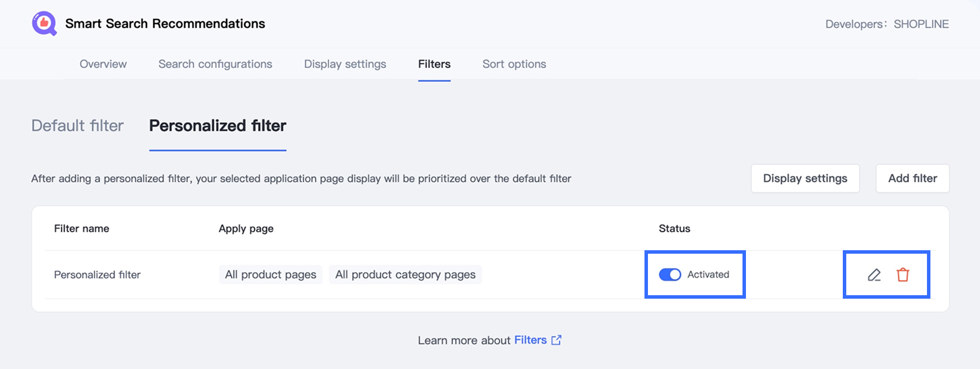Open the Overview tab
The image size is (980, 369).
pyautogui.click(x=103, y=64)
